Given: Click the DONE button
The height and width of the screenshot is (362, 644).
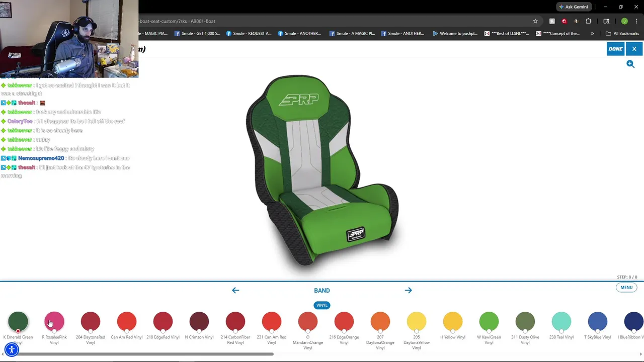Looking at the screenshot, I should (x=615, y=49).
